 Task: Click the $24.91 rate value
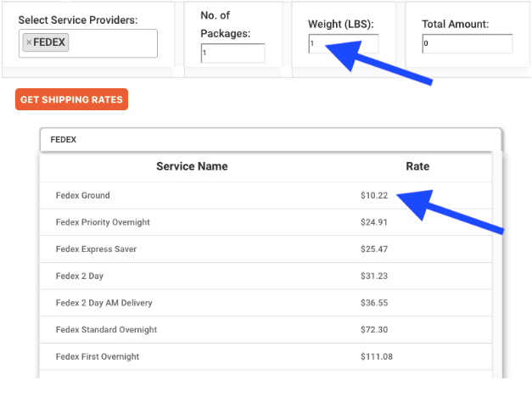click(x=374, y=222)
